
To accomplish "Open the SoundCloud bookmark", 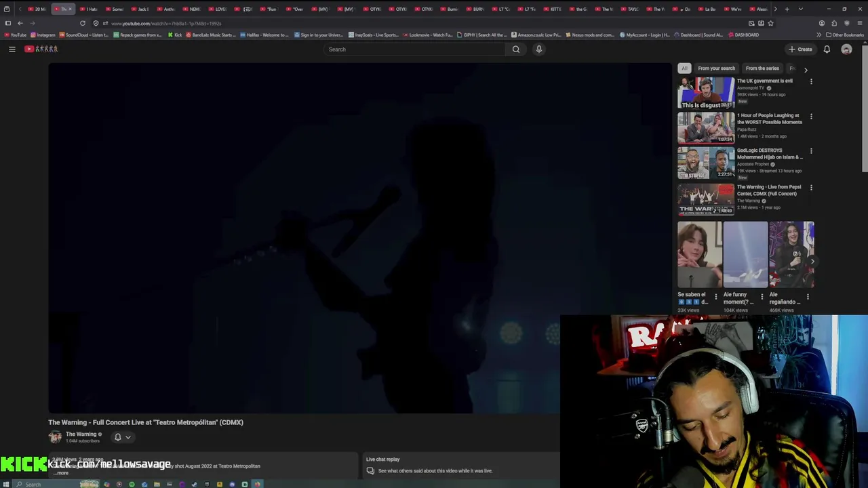I will pos(84,35).
